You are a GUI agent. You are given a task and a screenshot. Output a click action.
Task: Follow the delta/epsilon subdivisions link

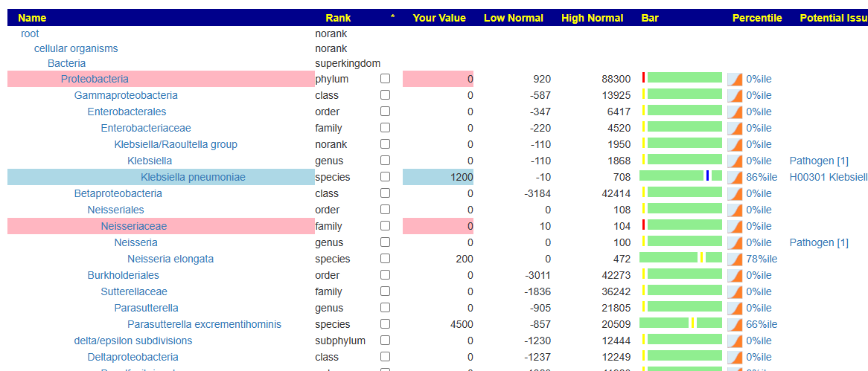(x=133, y=341)
